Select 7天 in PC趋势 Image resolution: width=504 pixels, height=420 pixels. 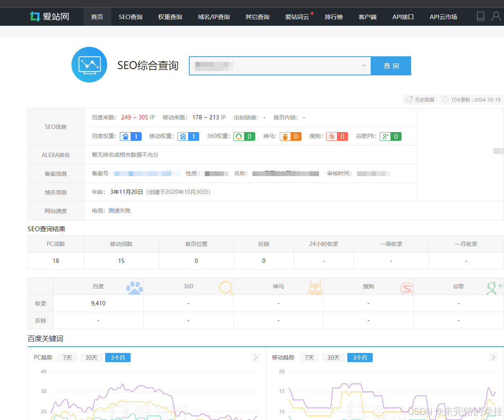[67, 357]
